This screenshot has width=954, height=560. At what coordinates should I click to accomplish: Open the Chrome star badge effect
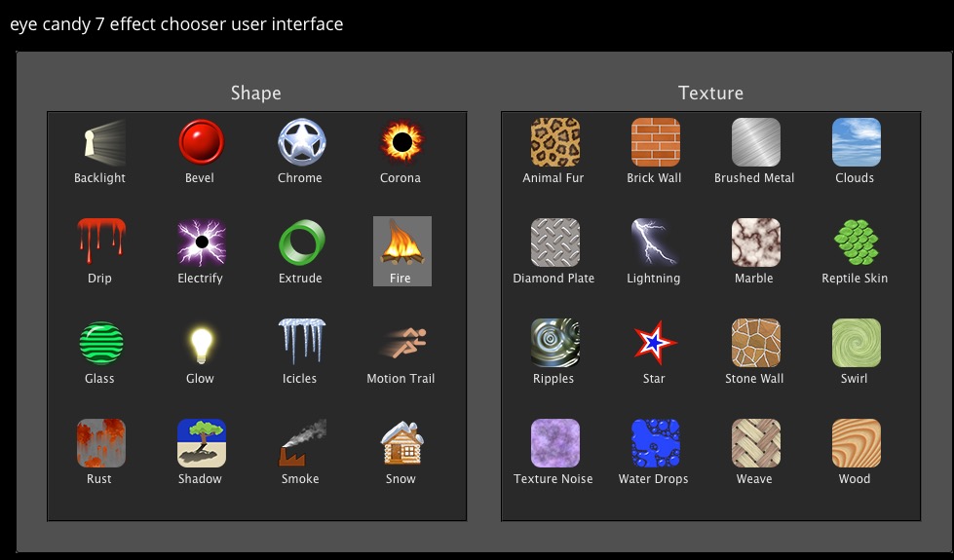coord(302,141)
